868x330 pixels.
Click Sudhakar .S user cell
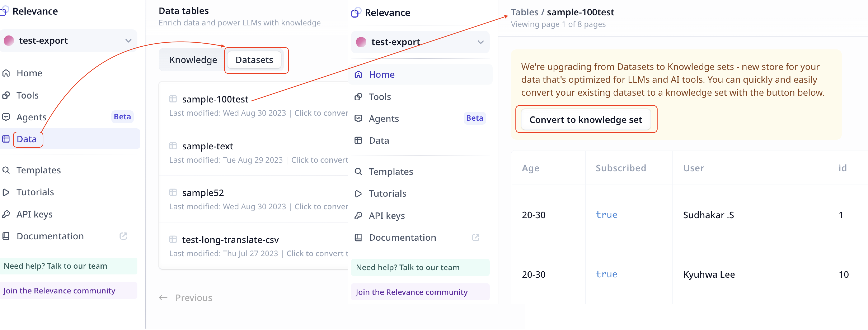coord(708,215)
